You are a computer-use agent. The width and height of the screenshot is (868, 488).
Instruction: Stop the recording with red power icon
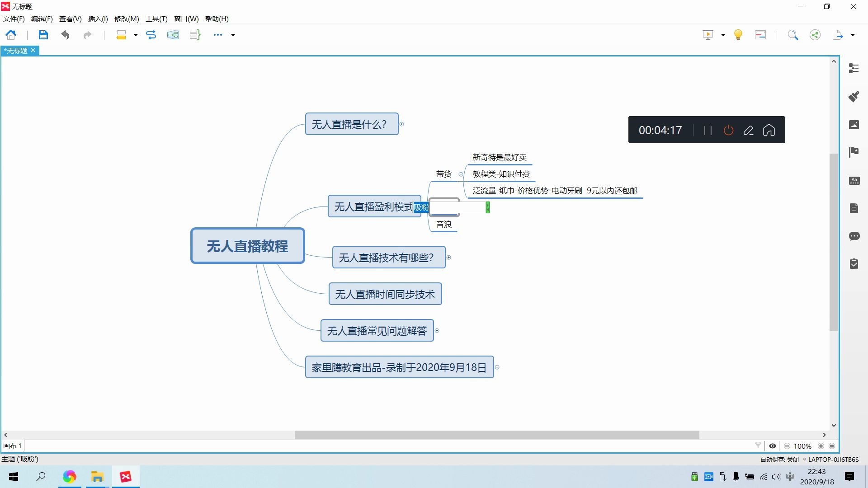[x=728, y=130]
